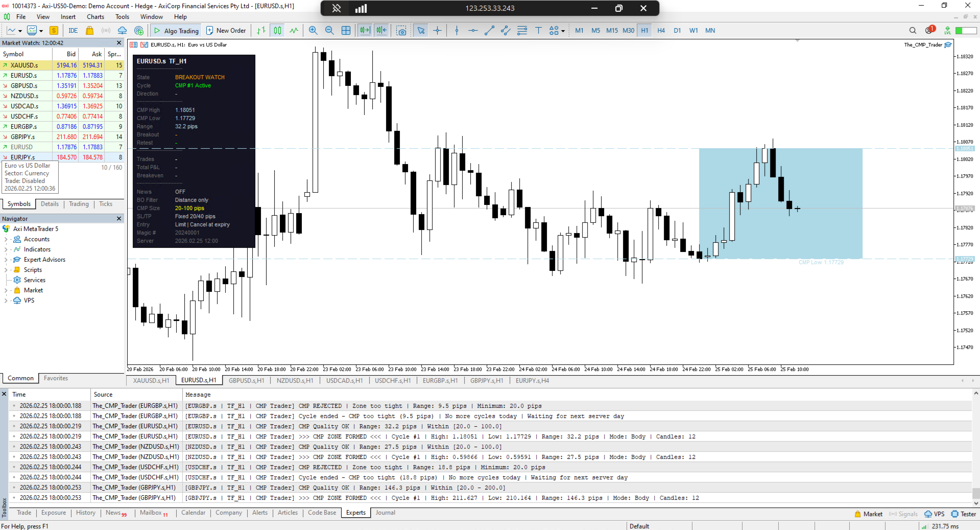Open the Market shopping bag icon
Screen dimensions: 980x530
(x=90, y=31)
